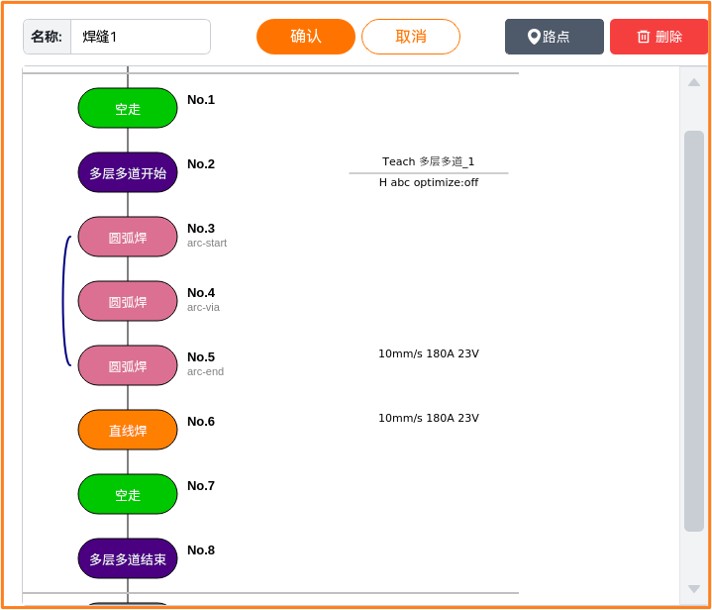
Task: Click the H abc optimize:off text
Action: (x=428, y=183)
